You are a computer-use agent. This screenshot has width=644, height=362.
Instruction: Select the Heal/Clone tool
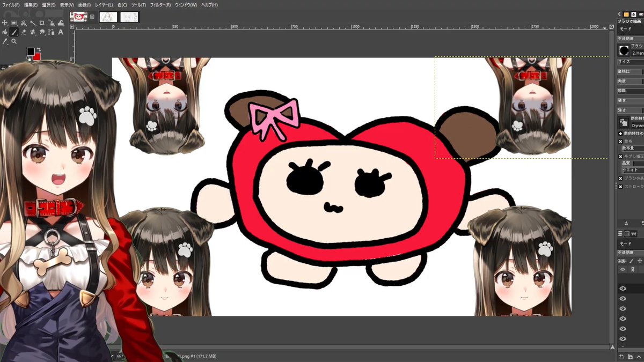[x=33, y=32]
